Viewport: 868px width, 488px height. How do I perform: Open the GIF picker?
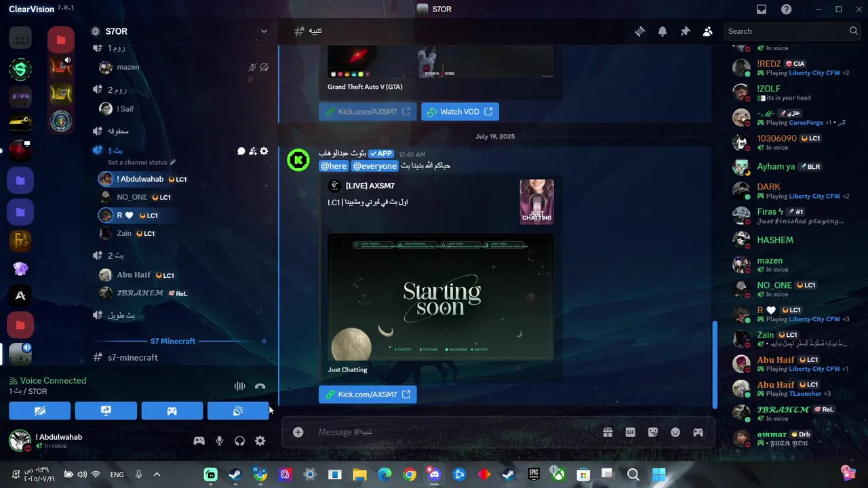click(x=630, y=432)
